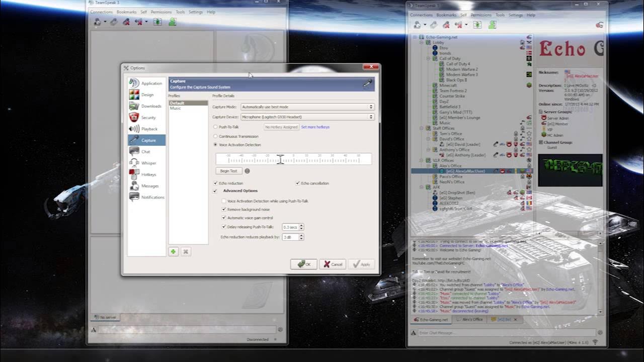This screenshot has height=362, width=644.
Task: Open connect dropdown arrow in right TeamSpeak toolbar
Action: tap(425, 25)
